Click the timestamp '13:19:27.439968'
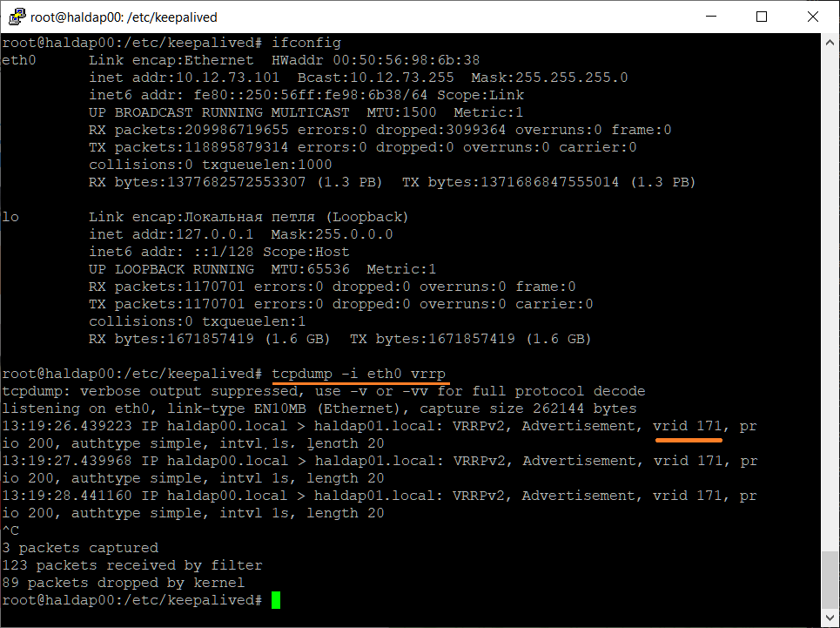 [x=67, y=461]
